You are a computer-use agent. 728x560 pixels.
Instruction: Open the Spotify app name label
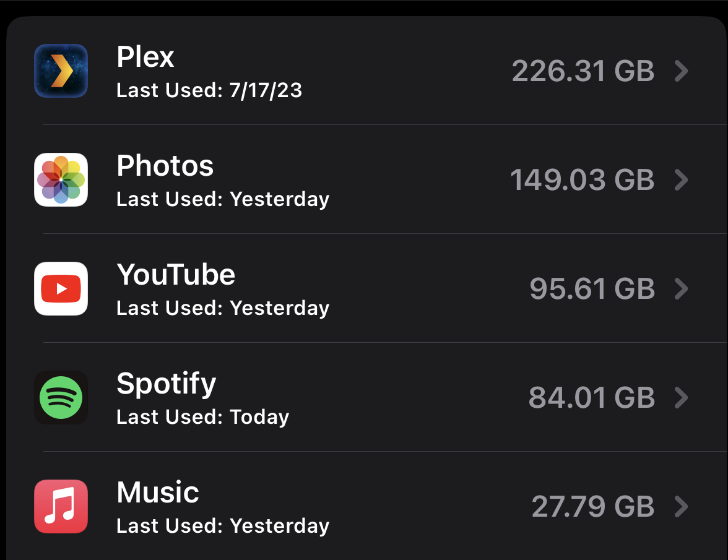tap(166, 385)
